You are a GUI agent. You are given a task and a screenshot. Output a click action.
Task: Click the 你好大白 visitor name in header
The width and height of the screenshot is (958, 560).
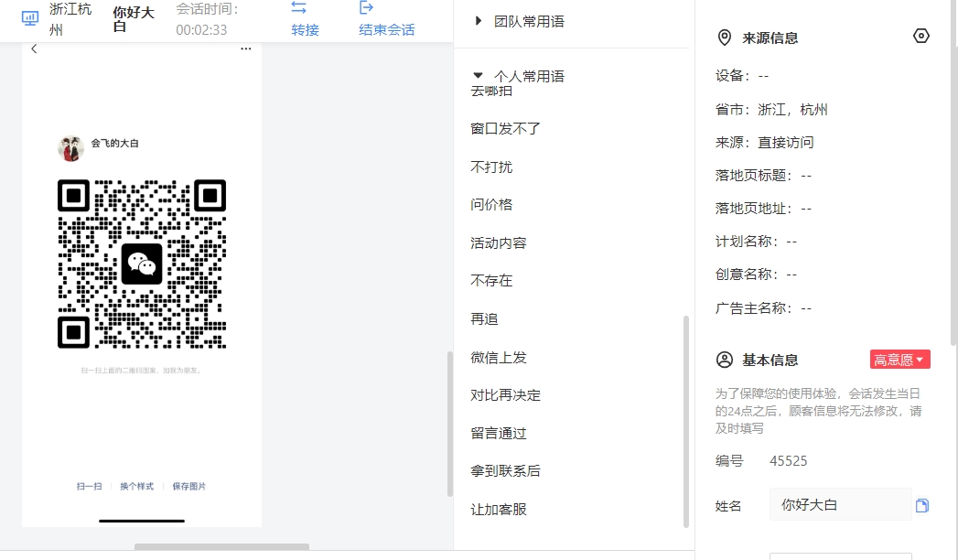coord(134,19)
